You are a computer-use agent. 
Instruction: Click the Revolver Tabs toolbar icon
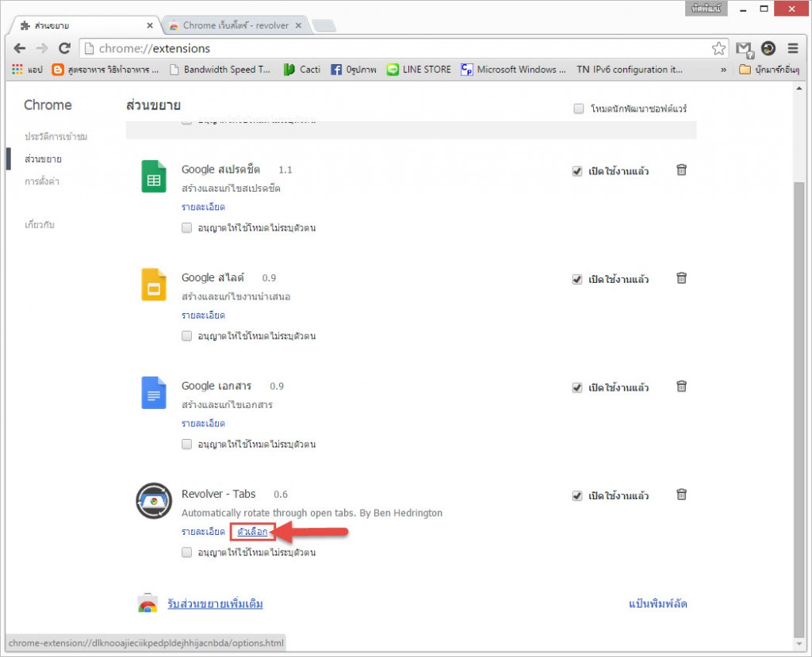[768, 49]
